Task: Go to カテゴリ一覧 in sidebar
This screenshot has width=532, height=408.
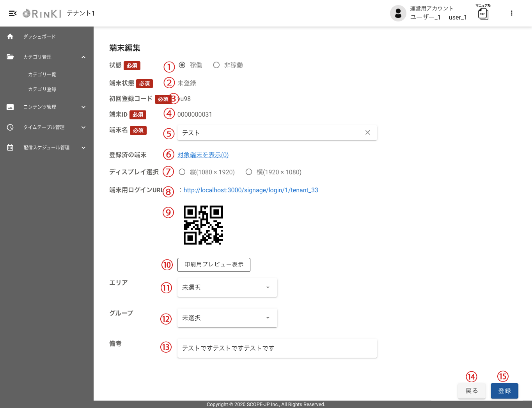Action: click(42, 75)
